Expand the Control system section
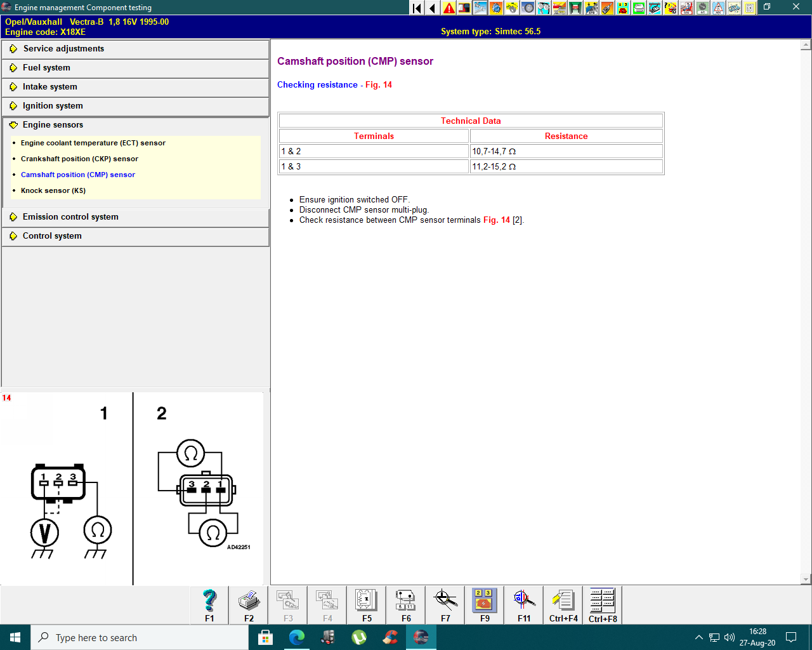This screenshot has width=812, height=650. (x=136, y=236)
